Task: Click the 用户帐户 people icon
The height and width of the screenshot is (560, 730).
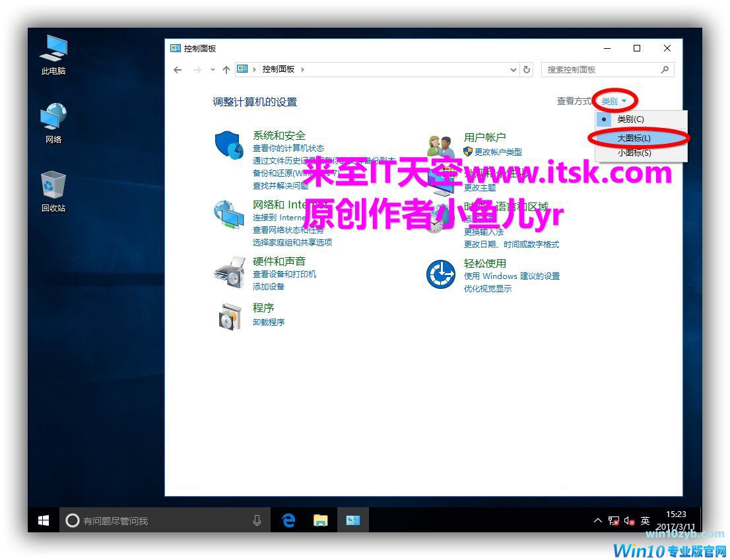Action: [x=440, y=147]
